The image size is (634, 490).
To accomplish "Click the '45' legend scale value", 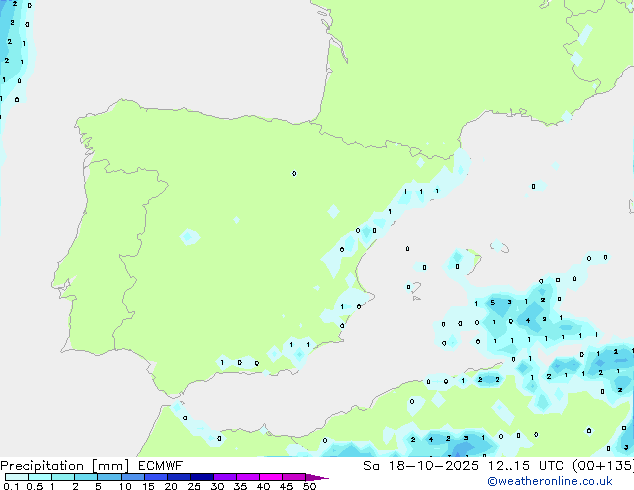I will point(286,486).
